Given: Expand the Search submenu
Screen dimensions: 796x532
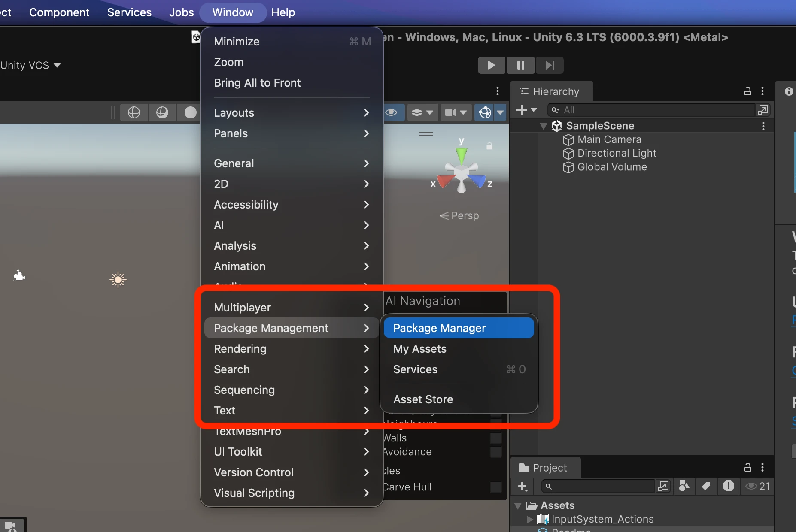Looking at the screenshot, I should (x=292, y=369).
